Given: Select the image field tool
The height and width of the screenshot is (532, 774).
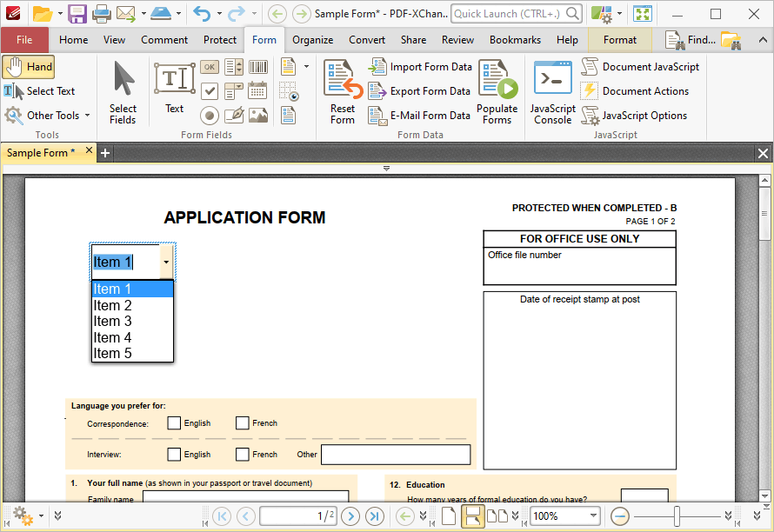Looking at the screenshot, I should click(257, 116).
